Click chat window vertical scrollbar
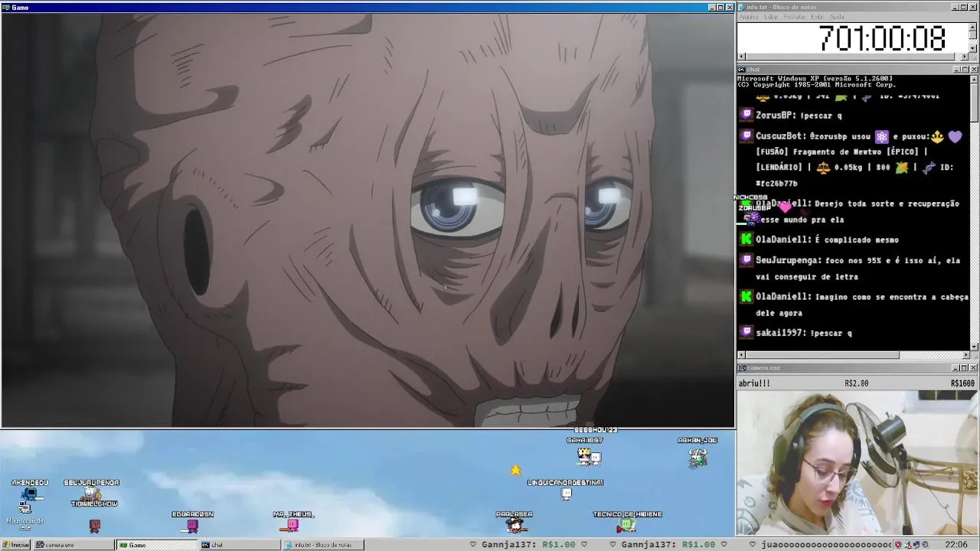The width and height of the screenshot is (980, 551). 974,214
